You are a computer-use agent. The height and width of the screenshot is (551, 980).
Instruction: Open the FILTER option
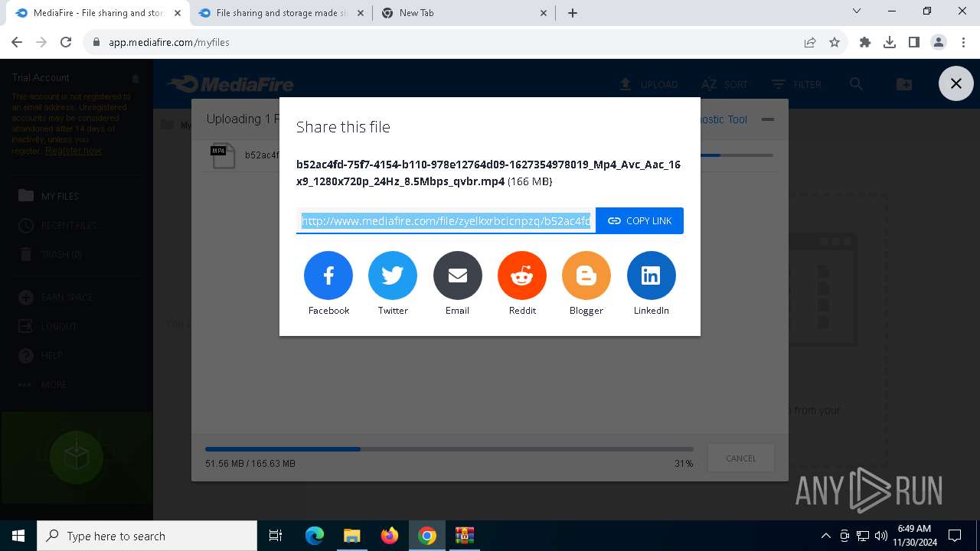coord(796,84)
